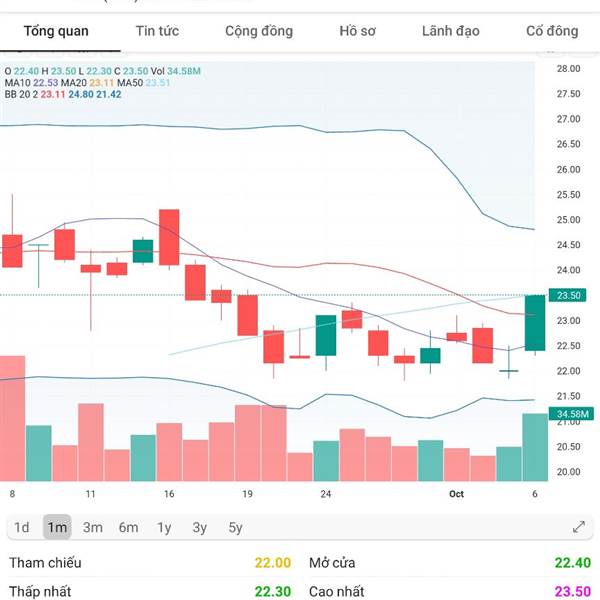Open the Cộng đồng tab
Viewport: 600px width, 600px height.
tap(259, 31)
